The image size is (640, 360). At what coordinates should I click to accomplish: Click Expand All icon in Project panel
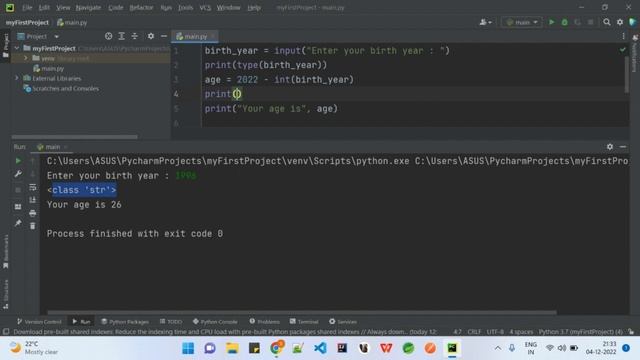[121, 36]
